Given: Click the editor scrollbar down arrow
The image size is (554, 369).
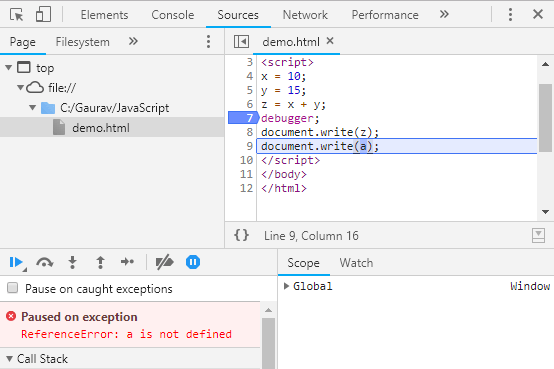Looking at the screenshot, I should pos(545,212).
